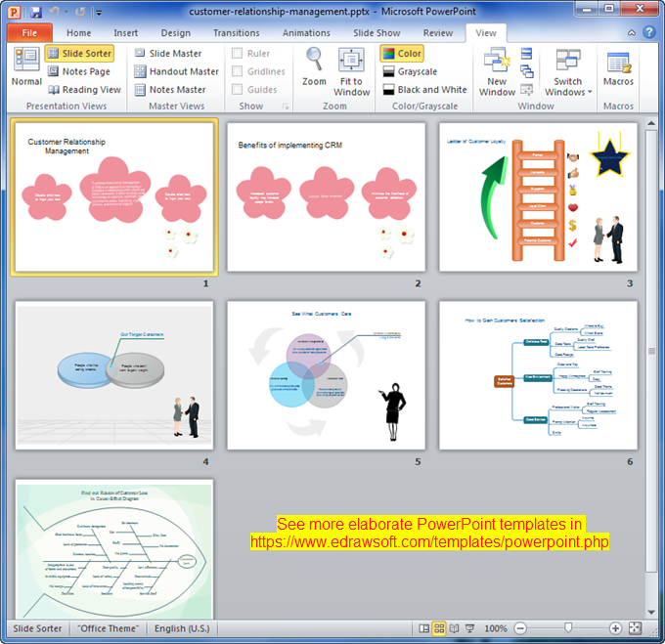Open the Undo history dropdown arrow
This screenshot has width=665, height=644.
pos(66,12)
